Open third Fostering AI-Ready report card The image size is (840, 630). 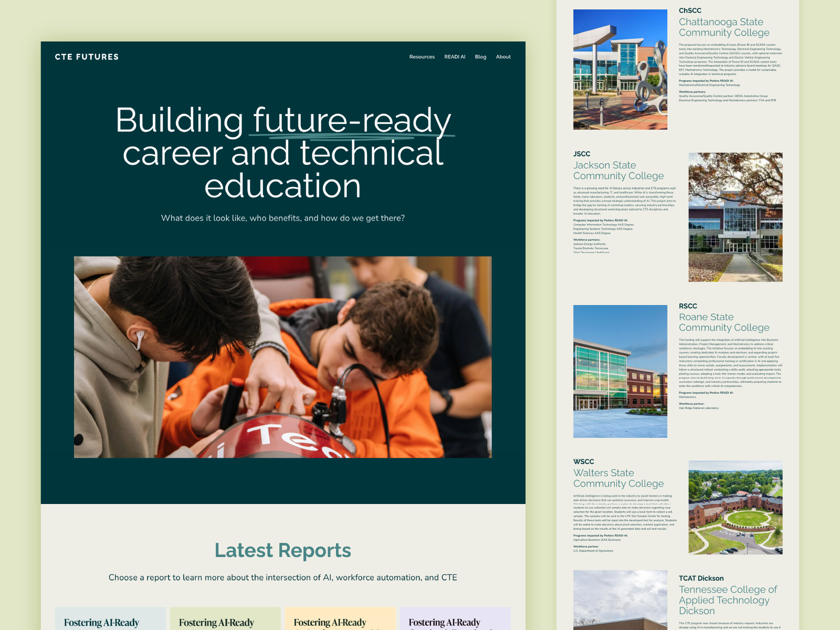pyautogui.click(x=340, y=618)
